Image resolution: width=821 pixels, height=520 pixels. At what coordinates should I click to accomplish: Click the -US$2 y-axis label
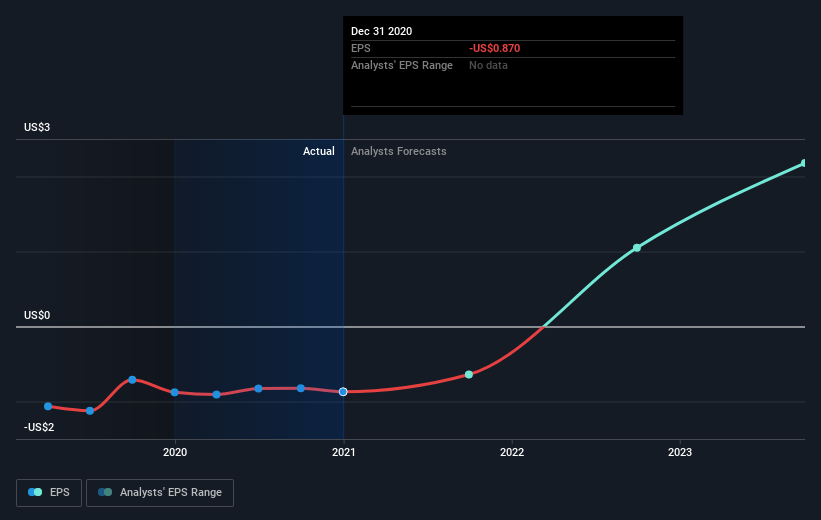pyautogui.click(x=39, y=427)
